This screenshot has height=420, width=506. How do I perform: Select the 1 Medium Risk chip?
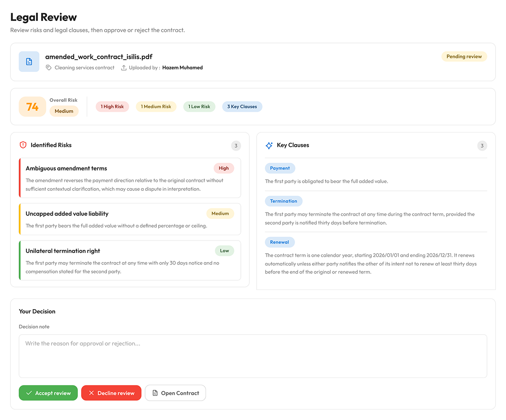(x=156, y=107)
